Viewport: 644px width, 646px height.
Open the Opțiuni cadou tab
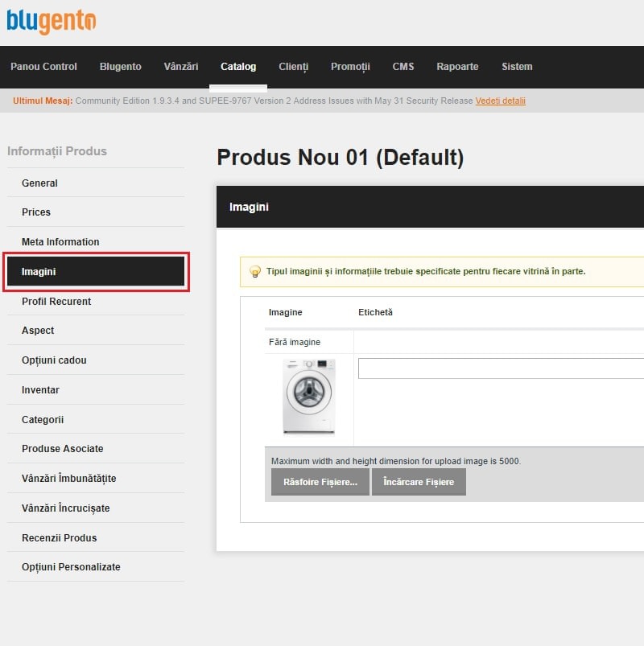[x=96, y=360]
